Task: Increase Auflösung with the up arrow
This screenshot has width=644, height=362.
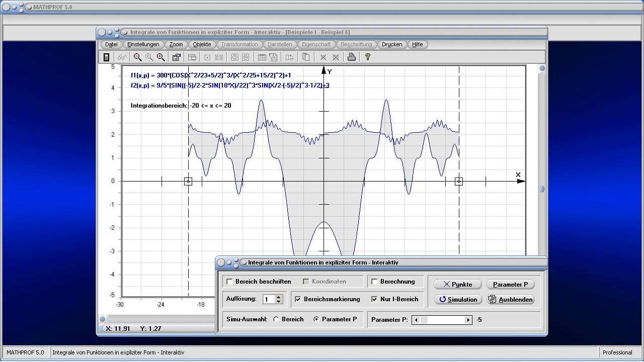Action: 279,297
